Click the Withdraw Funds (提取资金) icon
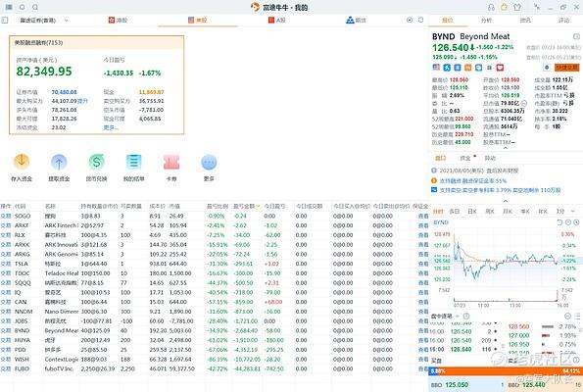This screenshot has width=583, height=392. (x=59, y=162)
